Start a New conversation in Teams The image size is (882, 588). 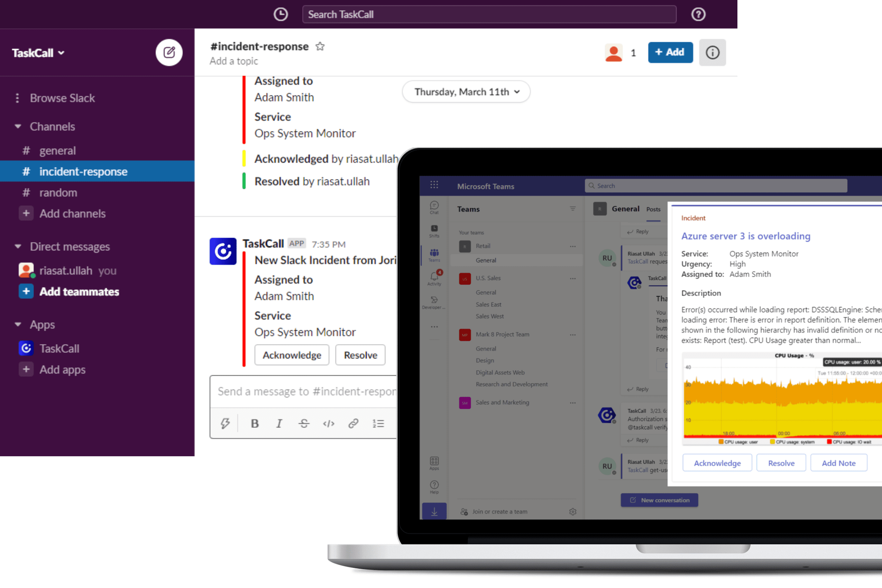(x=659, y=500)
